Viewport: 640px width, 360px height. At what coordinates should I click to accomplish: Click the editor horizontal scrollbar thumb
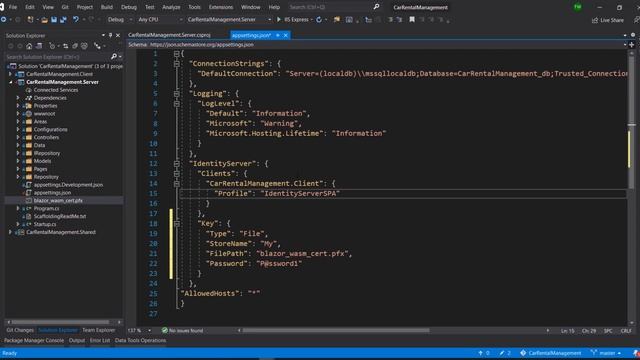click(x=336, y=330)
